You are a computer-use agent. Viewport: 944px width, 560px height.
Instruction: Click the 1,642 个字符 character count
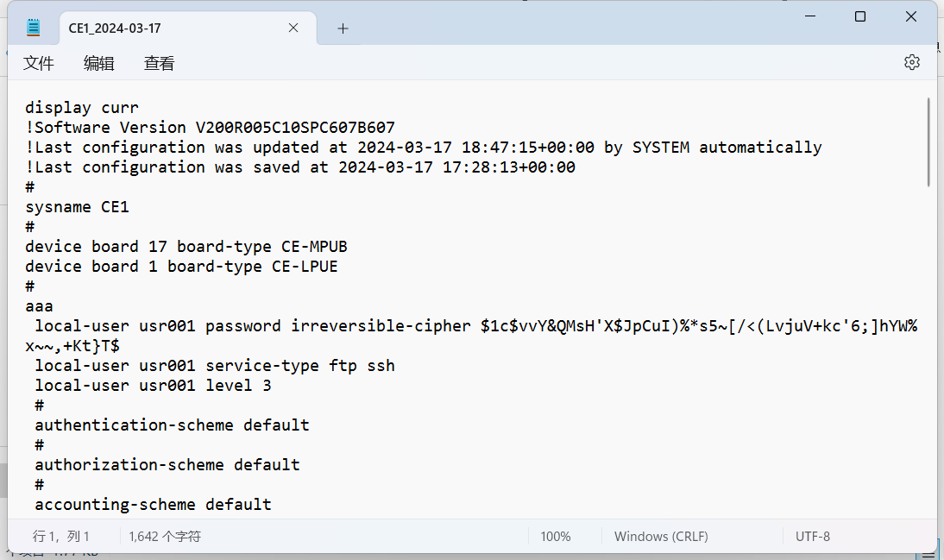pos(165,537)
